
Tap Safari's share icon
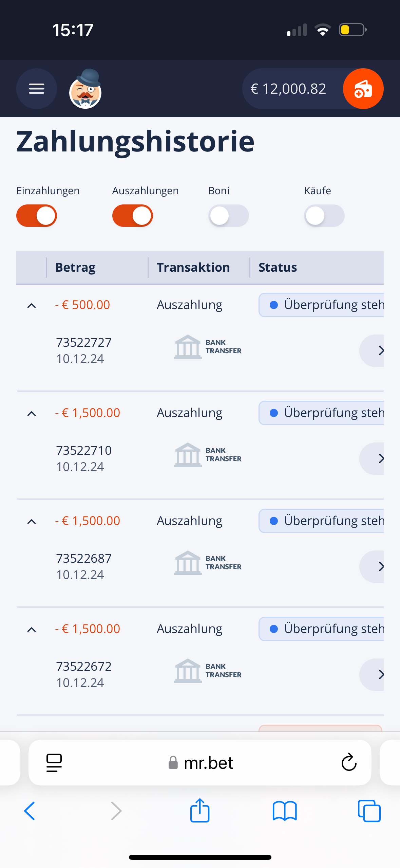pyautogui.click(x=200, y=811)
